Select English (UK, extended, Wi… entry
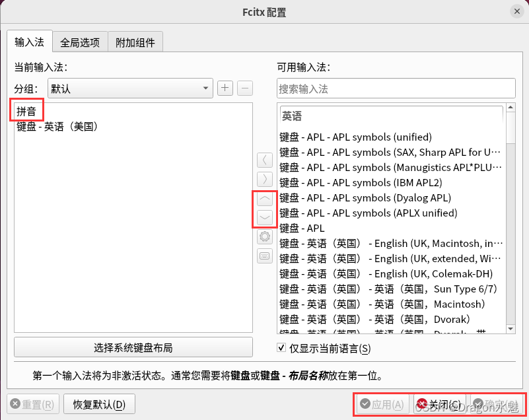The image size is (529, 420). (392, 258)
